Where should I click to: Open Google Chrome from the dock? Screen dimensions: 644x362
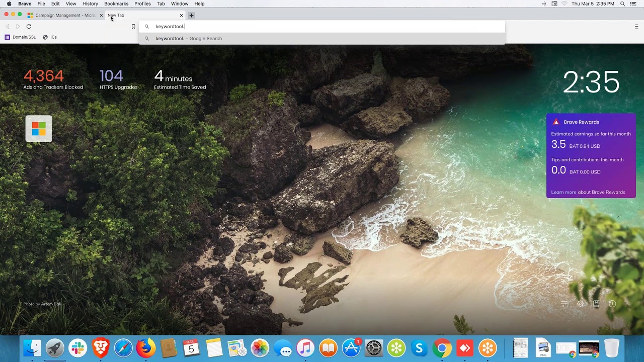[x=442, y=348]
